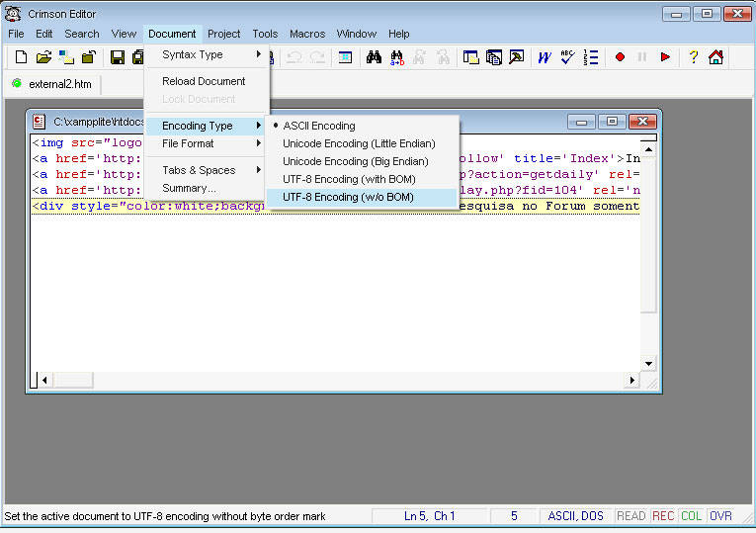The width and height of the screenshot is (756, 533).
Task: Click the horizontal scrollbar thumb
Action: [72, 380]
